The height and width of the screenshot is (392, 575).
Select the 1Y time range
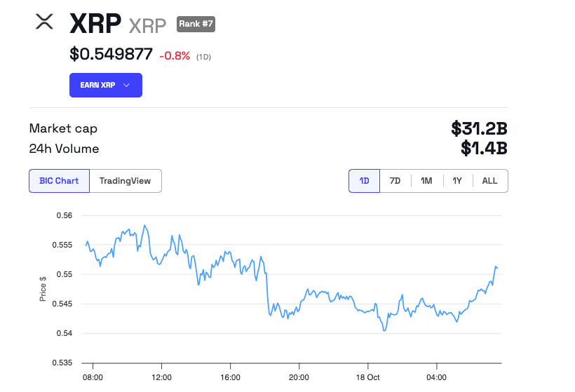tap(457, 181)
